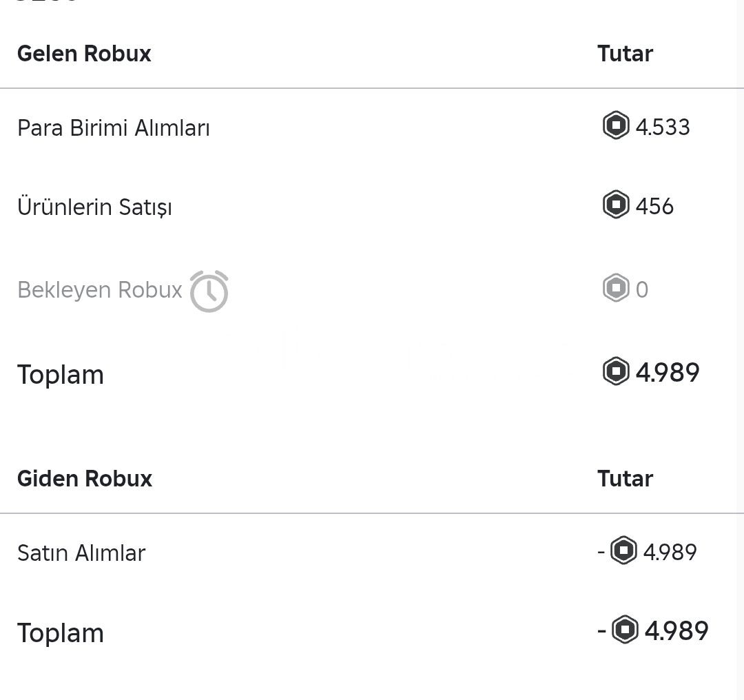Viewport: 744px width, 700px height.
Task: Click the greyed Robux icon beside 0
Action: tap(616, 287)
